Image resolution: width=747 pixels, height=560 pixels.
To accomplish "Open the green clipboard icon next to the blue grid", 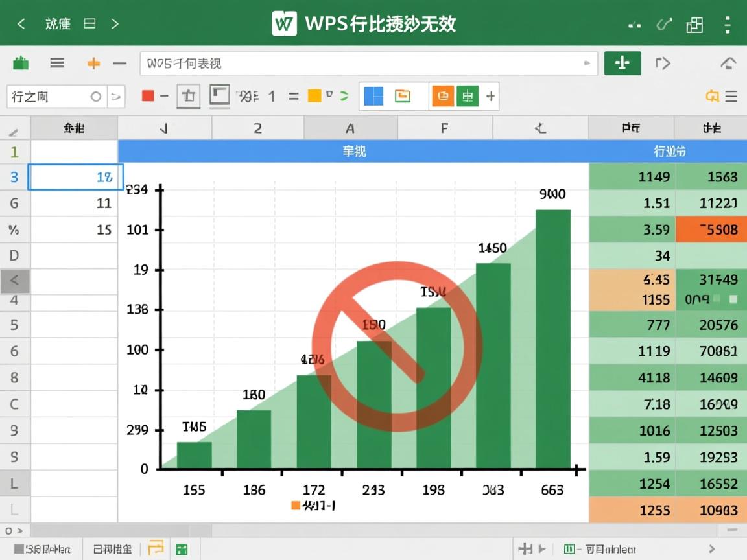I will click(x=403, y=95).
